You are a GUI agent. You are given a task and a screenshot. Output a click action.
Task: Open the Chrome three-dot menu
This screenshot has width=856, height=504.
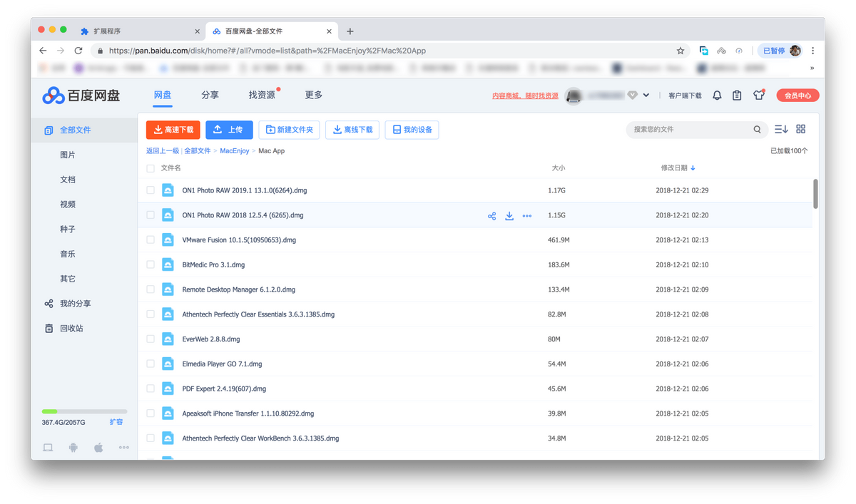click(812, 51)
